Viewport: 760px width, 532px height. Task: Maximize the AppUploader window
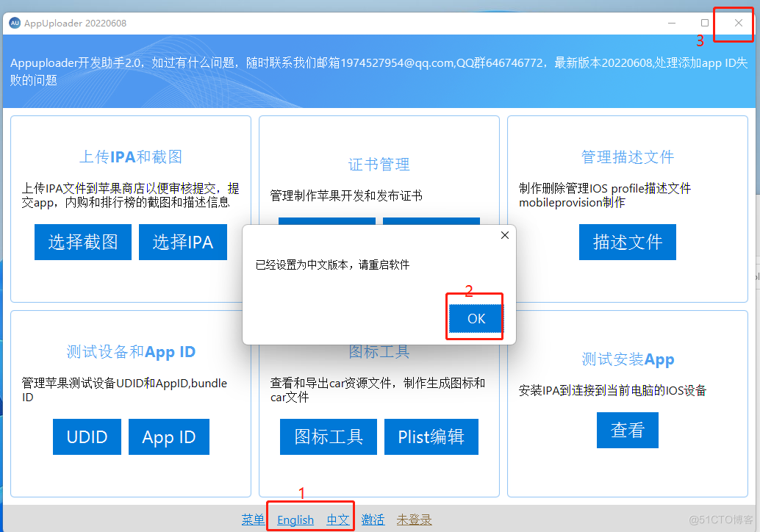tap(705, 23)
